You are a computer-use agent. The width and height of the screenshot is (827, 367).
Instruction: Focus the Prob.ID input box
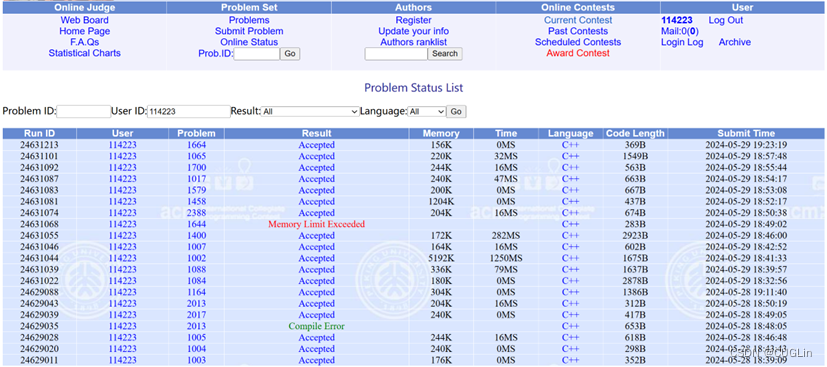pyautogui.click(x=256, y=54)
